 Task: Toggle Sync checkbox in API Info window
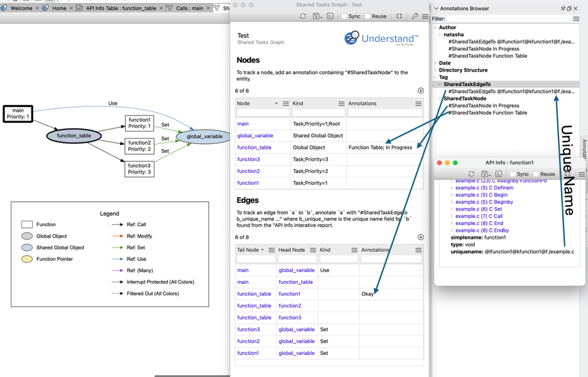[x=513, y=174]
